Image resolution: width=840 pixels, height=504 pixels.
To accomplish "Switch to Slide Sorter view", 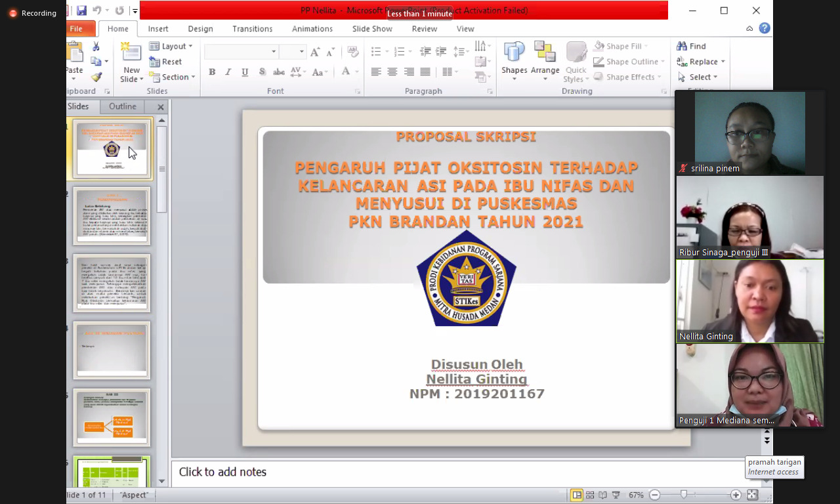I will coord(590,495).
